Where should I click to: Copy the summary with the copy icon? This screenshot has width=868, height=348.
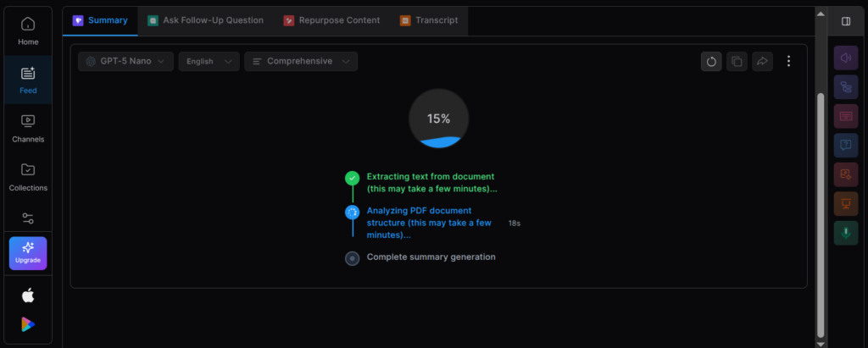click(737, 61)
